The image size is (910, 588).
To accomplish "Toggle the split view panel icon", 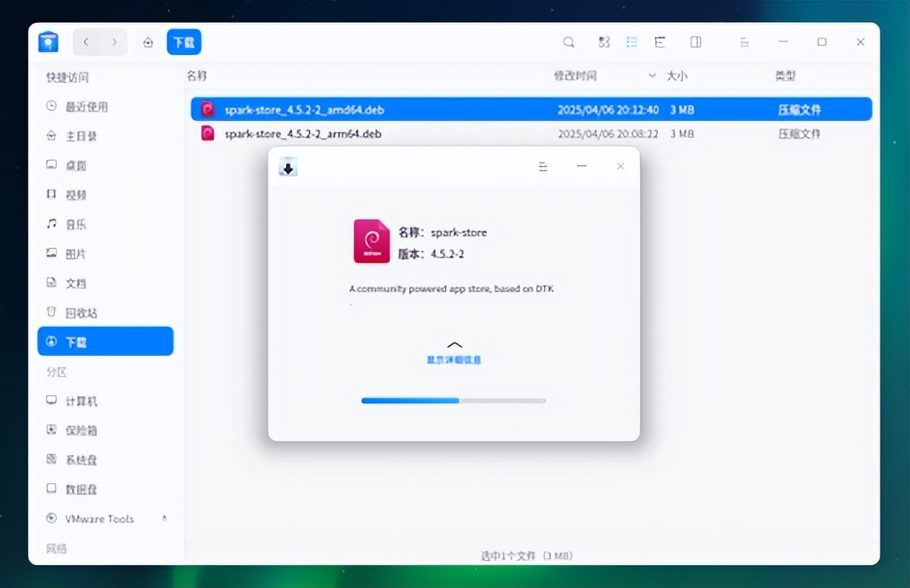I will (x=694, y=41).
